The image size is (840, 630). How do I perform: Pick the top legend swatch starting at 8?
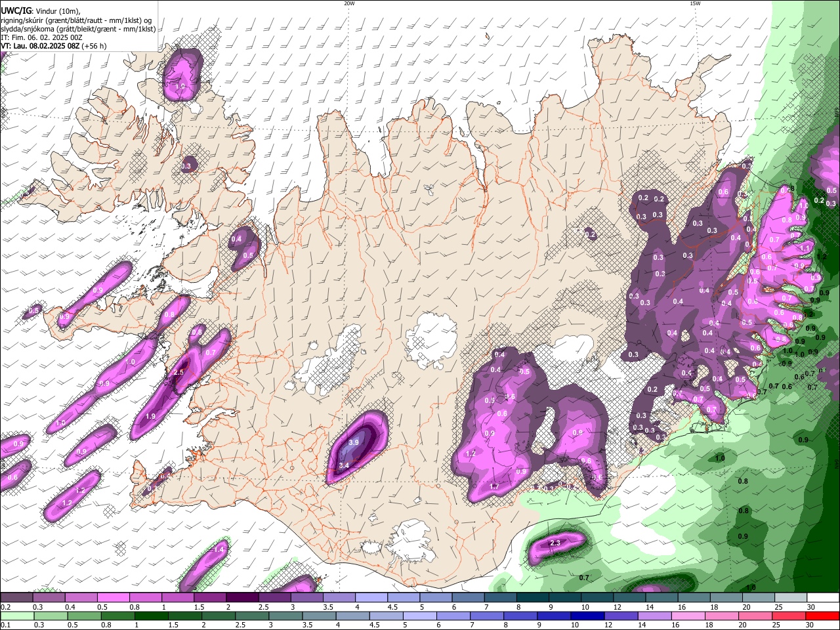point(533,598)
